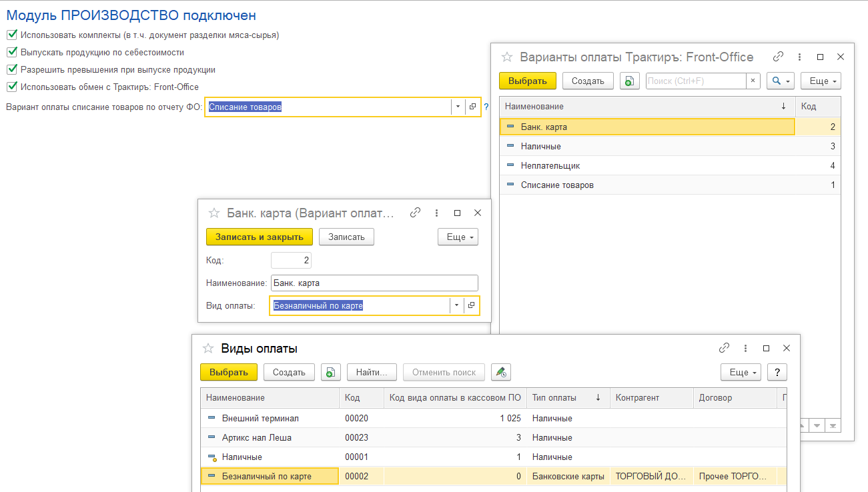Screen dimensions: 868x492
Task: Uncheck 'Выпускать продукцию по себестоимости'
Action: 11,52
